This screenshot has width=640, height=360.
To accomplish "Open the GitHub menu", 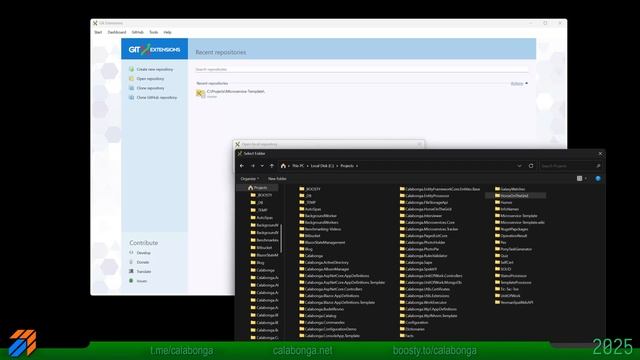I will point(138,32).
